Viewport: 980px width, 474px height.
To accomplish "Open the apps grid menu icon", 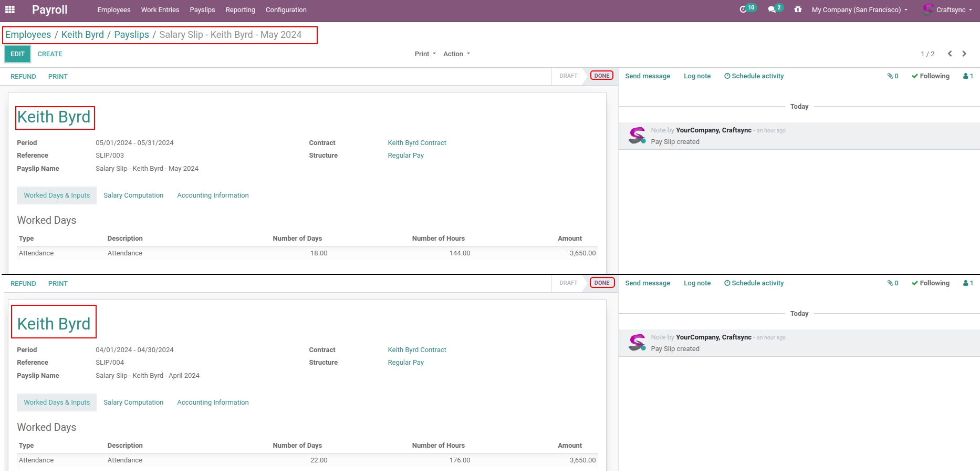I will coord(10,9).
